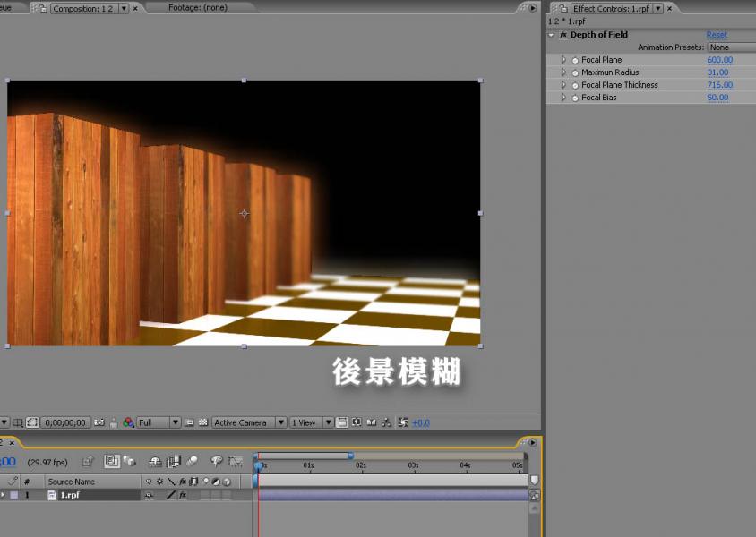Screen dimensions: 756x537
Task: Click the Focal Plane Thickness value 716.00
Action: coord(719,85)
